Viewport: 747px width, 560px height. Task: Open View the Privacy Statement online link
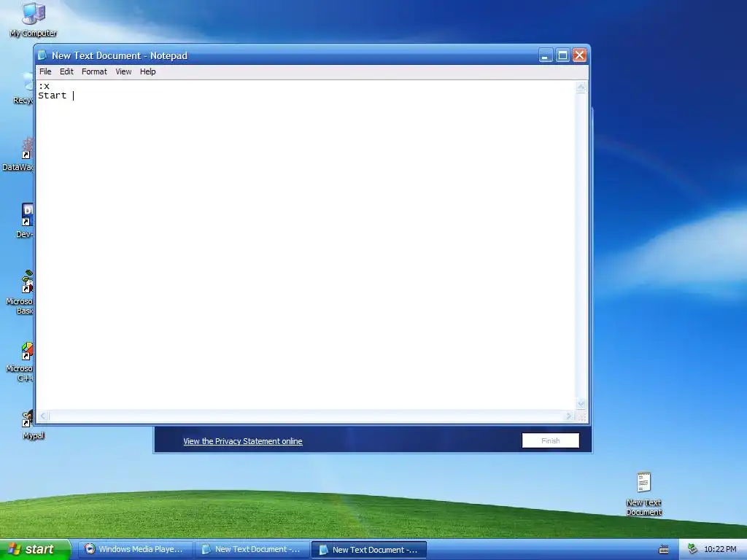pos(243,441)
